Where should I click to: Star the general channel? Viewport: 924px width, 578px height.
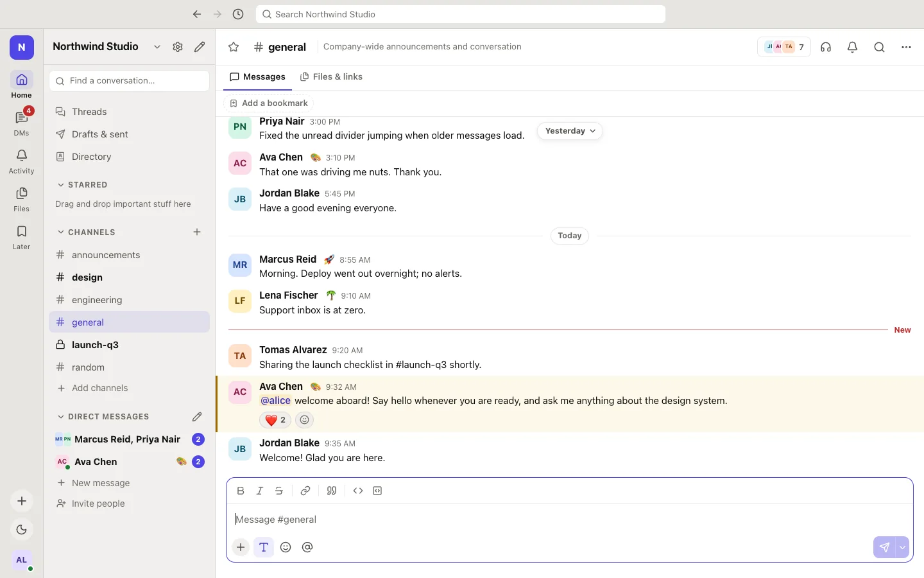click(x=234, y=47)
